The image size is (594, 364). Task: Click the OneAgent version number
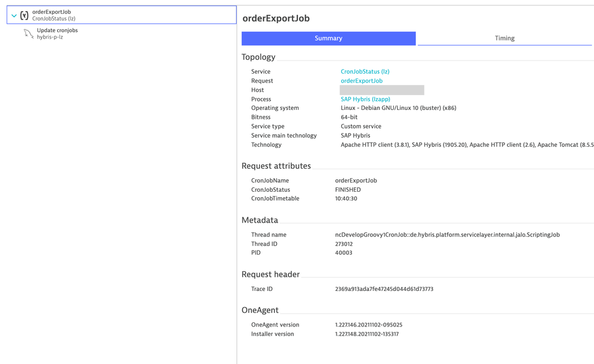[x=369, y=325]
